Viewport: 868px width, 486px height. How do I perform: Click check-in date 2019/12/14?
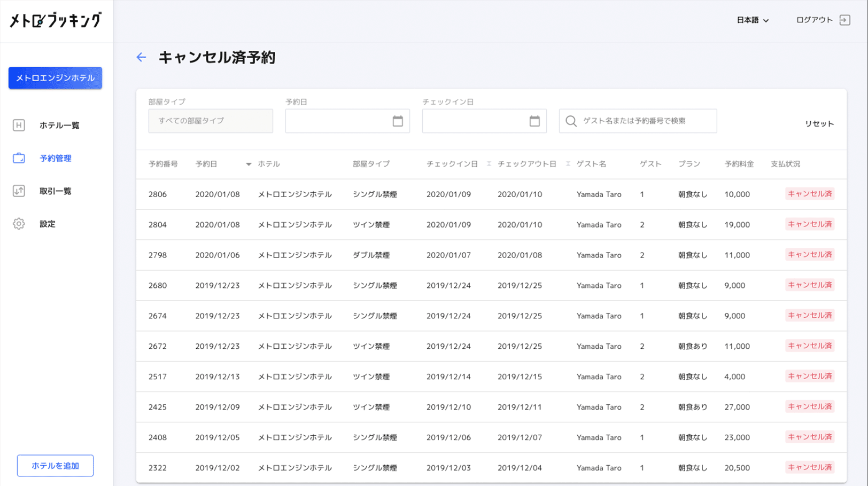coord(448,377)
